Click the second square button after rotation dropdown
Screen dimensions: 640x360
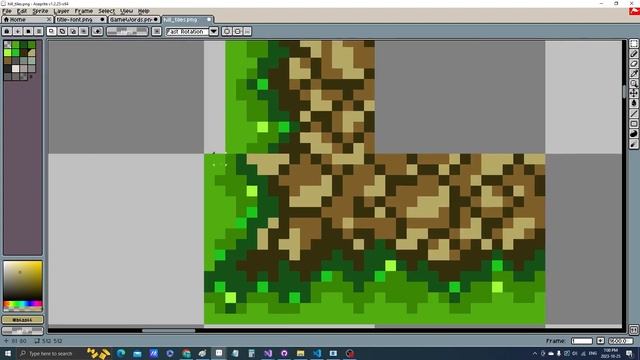pyautogui.click(x=237, y=31)
